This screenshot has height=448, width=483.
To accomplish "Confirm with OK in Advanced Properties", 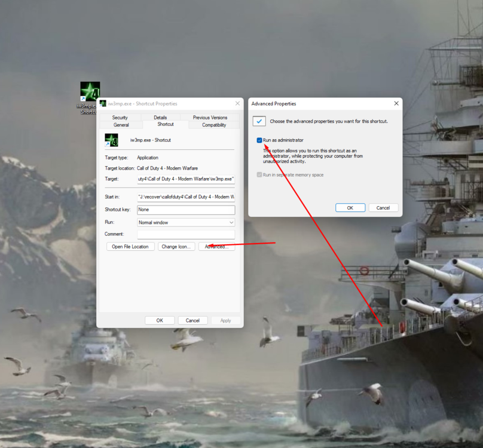I will 350,207.
